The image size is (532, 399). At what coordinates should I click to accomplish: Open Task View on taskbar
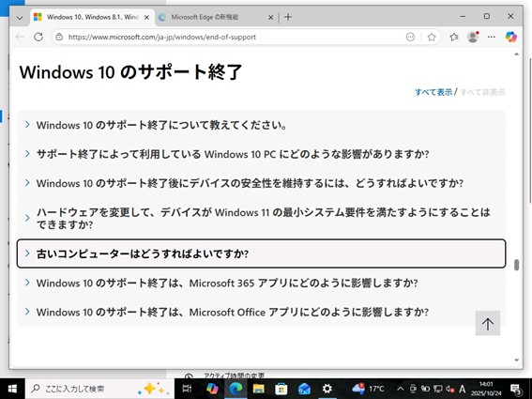[x=187, y=389]
